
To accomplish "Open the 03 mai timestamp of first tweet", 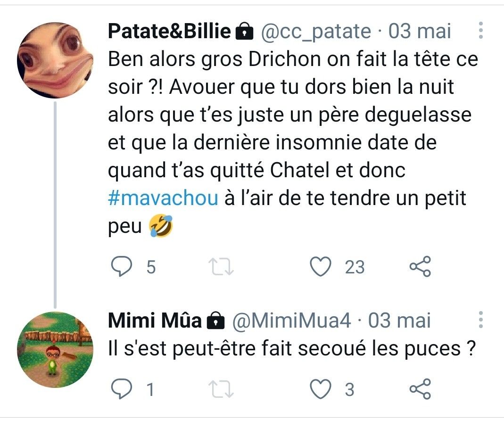I will click(x=420, y=32).
